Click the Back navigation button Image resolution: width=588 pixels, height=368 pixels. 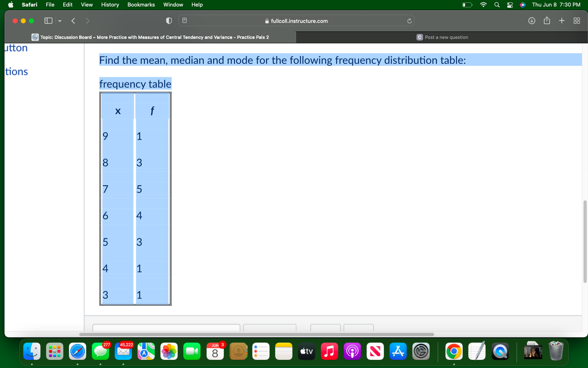[x=73, y=20]
